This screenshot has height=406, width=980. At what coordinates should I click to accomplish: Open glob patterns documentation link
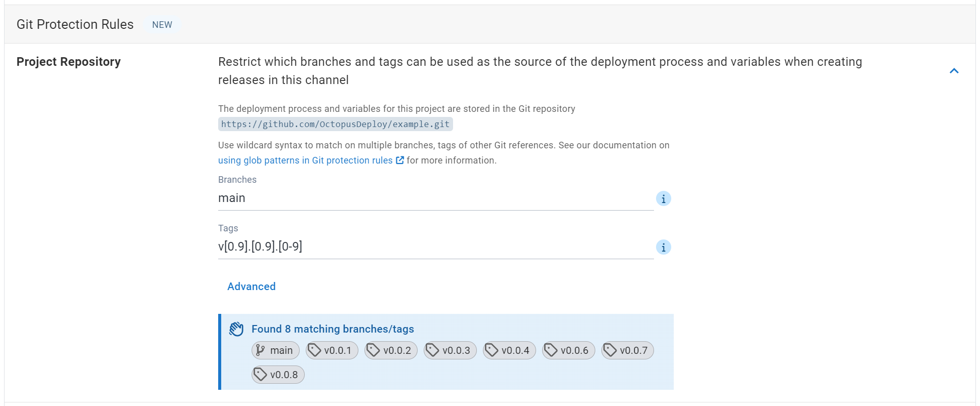305,160
